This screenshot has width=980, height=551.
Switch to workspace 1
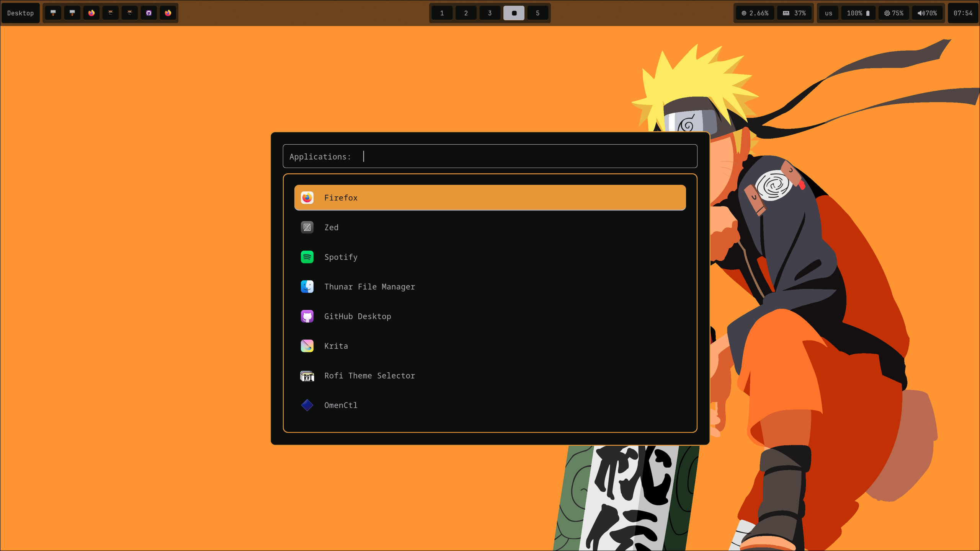coord(442,13)
